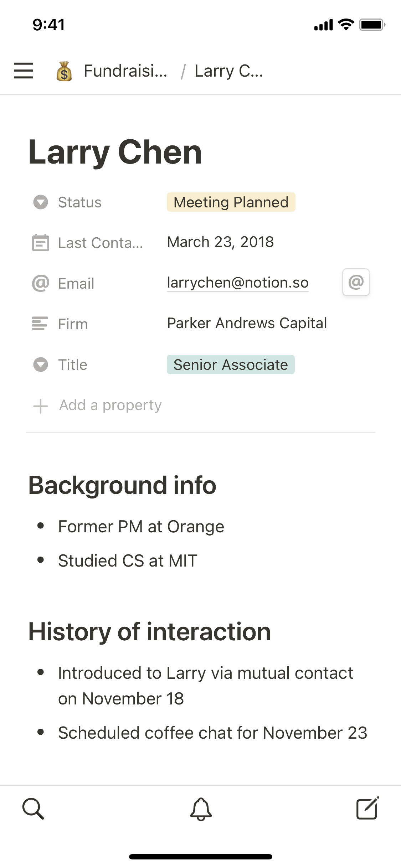Edit the Parker Andrews Capital firm field
Viewport: 401px width, 868px height.
[247, 323]
